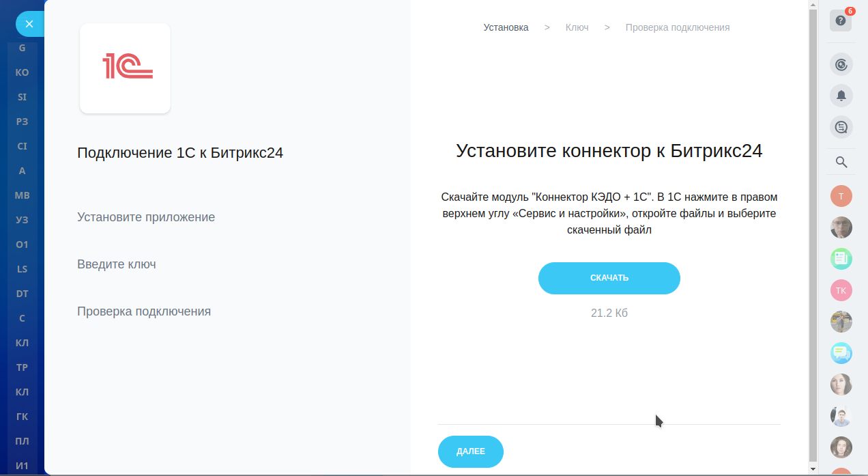Open the notifications bell in right sidebar
This screenshot has width=868, height=476.
tap(841, 95)
